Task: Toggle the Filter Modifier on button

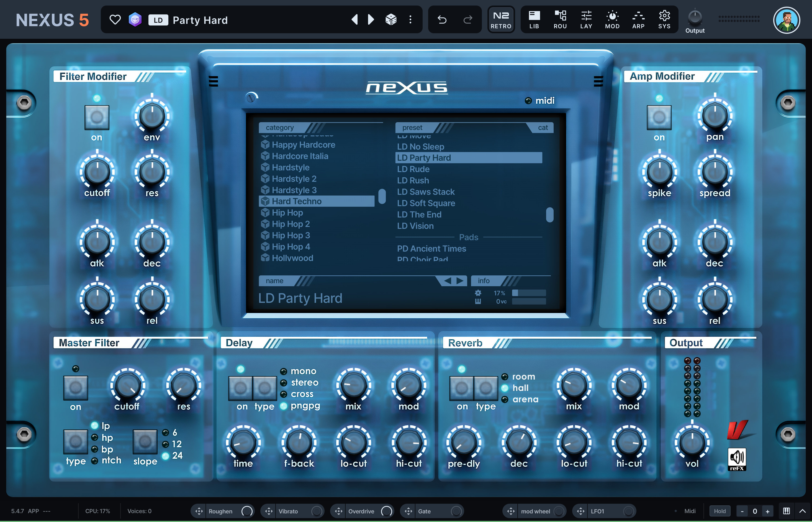Action: [97, 118]
